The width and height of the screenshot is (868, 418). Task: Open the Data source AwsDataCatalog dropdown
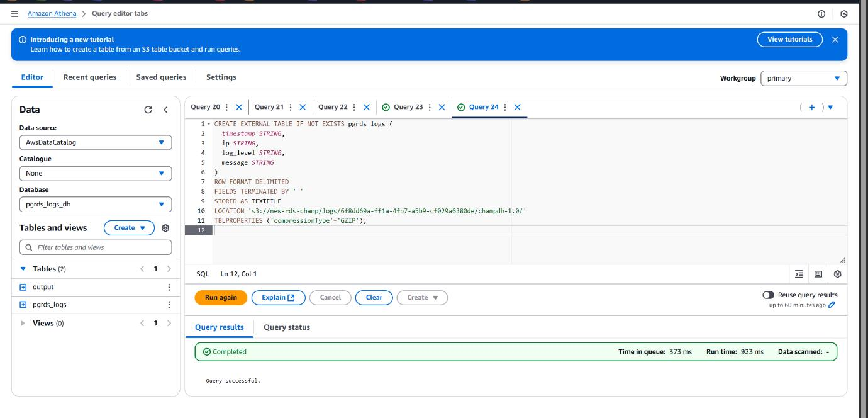click(96, 142)
